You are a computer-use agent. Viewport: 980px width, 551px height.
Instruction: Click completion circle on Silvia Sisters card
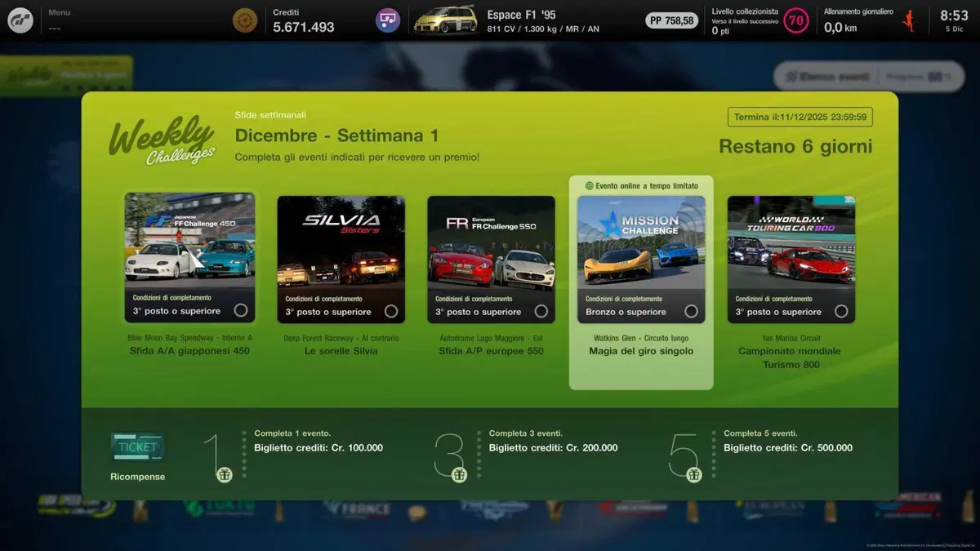pyautogui.click(x=391, y=311)
